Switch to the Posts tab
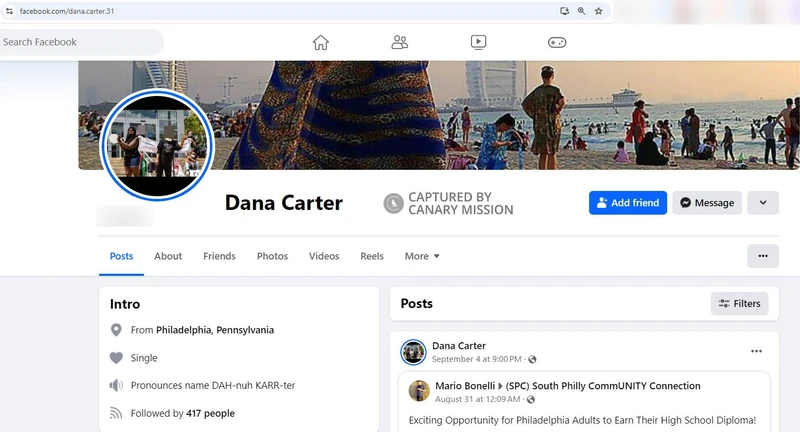 point(121,256)
